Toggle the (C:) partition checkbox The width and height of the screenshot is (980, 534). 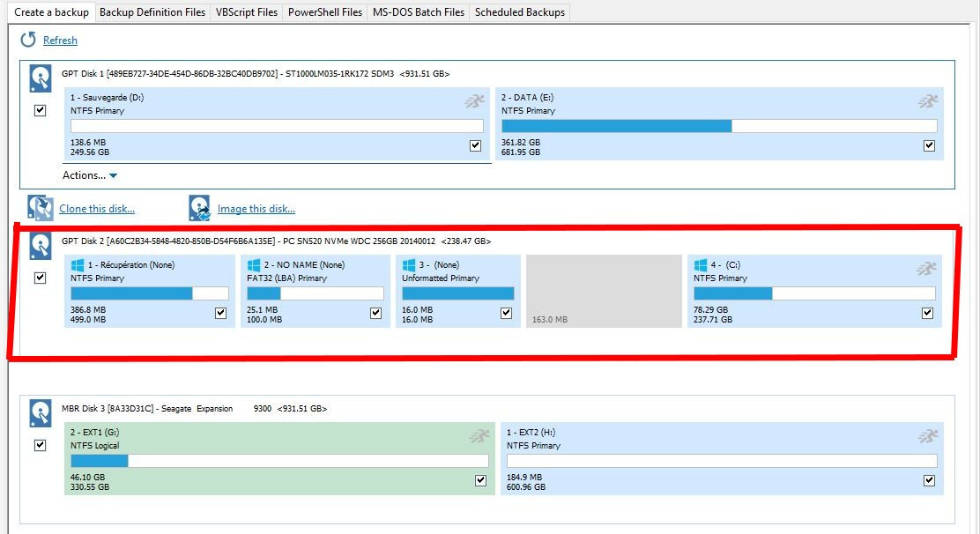pos(927,313)
